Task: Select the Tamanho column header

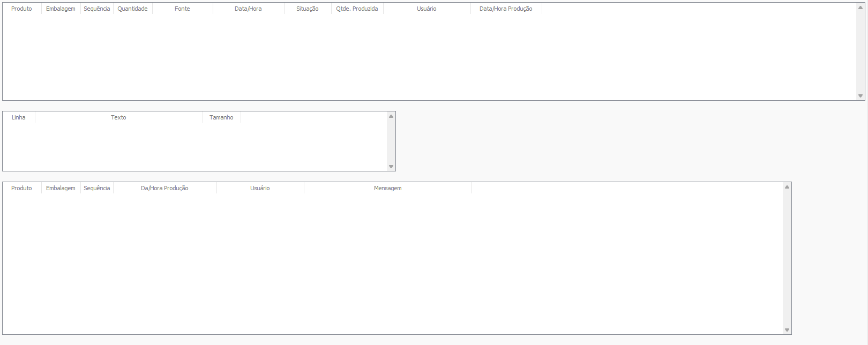Action: [221, 117]
